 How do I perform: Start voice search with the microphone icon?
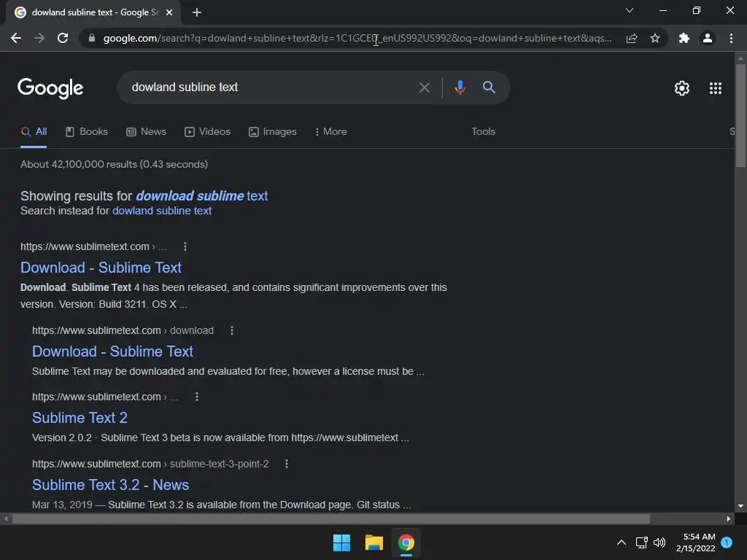(460, 87)
